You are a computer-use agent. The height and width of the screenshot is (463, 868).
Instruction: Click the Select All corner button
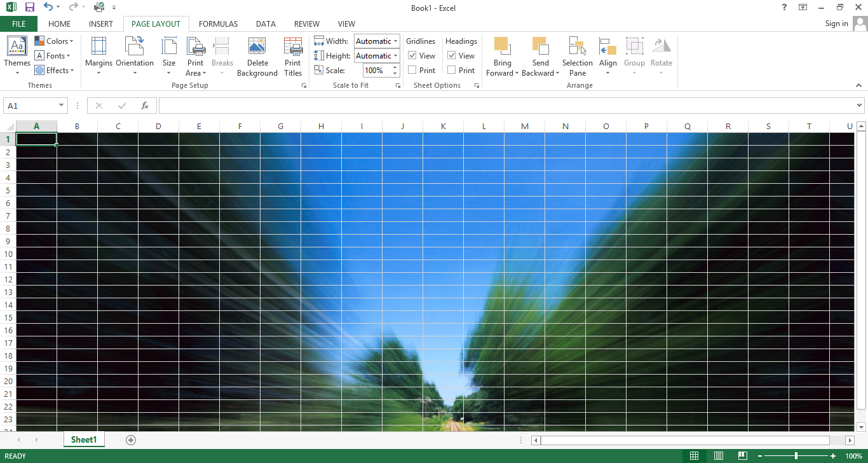8,127
